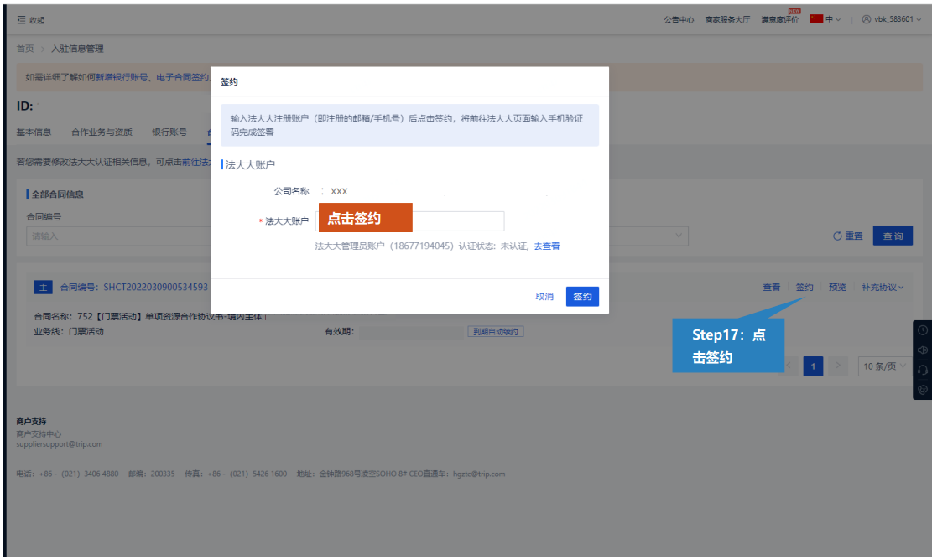
Task: Open the 10 条/页 page size dropdown
Action: [886, 366]
